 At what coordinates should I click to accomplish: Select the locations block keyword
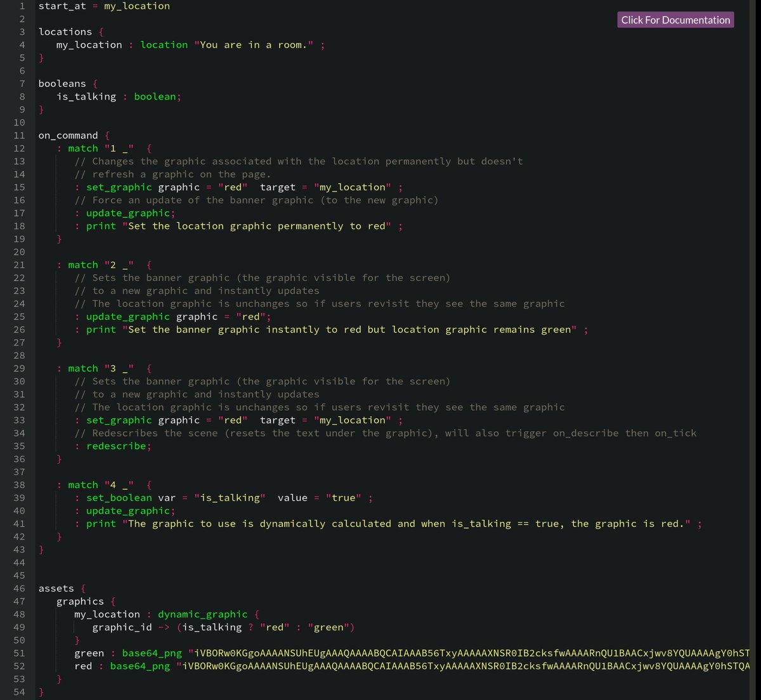coord(65,32)
